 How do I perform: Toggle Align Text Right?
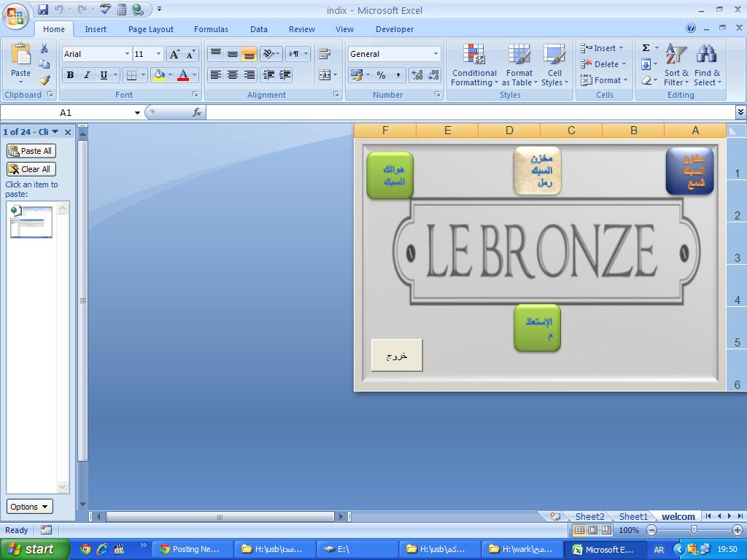(x=249, y=75)
